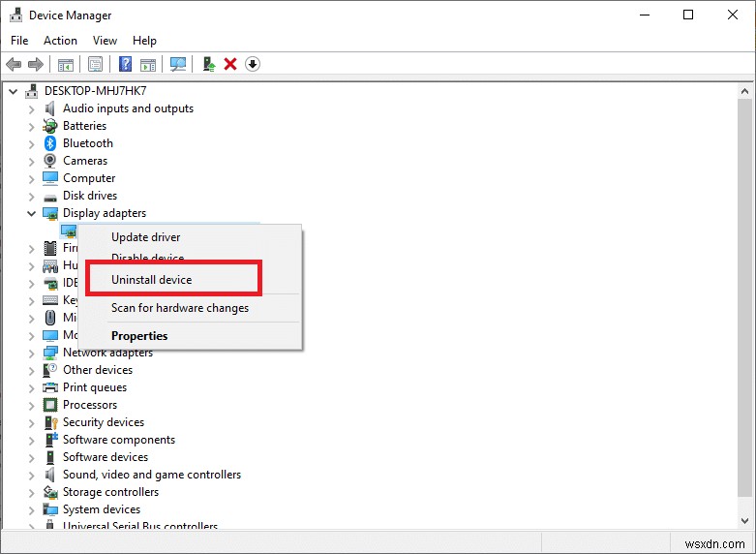Screen dimensions: 756x554
Task: Select the Storage controllers label
Action: 111,492
